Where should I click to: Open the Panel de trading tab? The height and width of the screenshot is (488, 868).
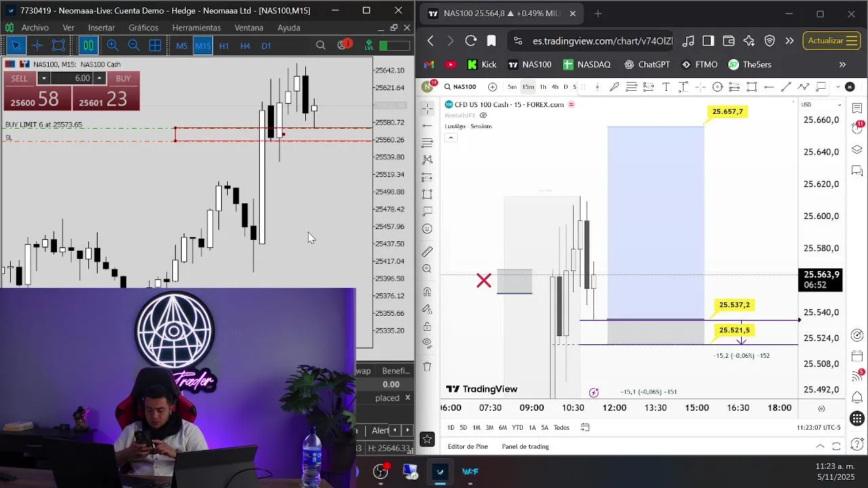pos(526,447)
